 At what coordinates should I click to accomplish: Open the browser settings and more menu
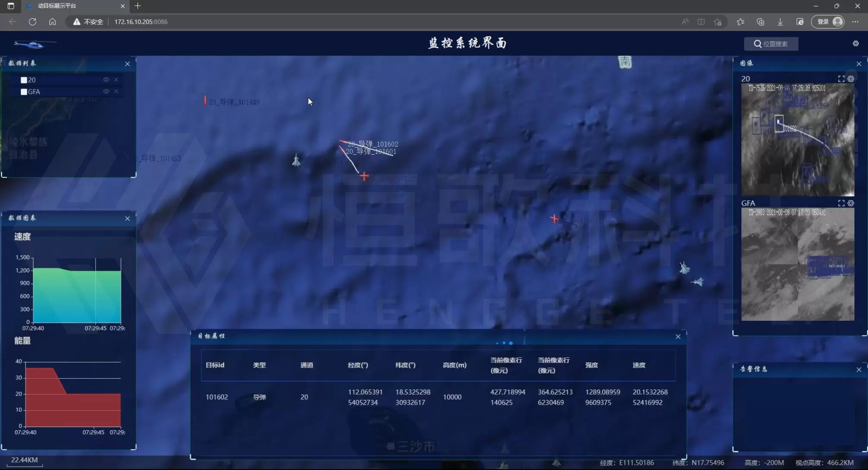(855, 22)
